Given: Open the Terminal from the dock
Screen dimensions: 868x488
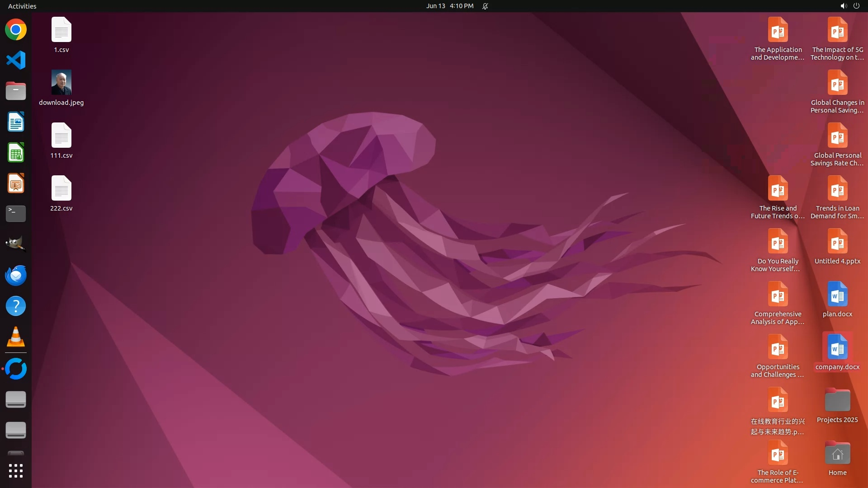Looking at the screenshot, I should coord(16,214).
